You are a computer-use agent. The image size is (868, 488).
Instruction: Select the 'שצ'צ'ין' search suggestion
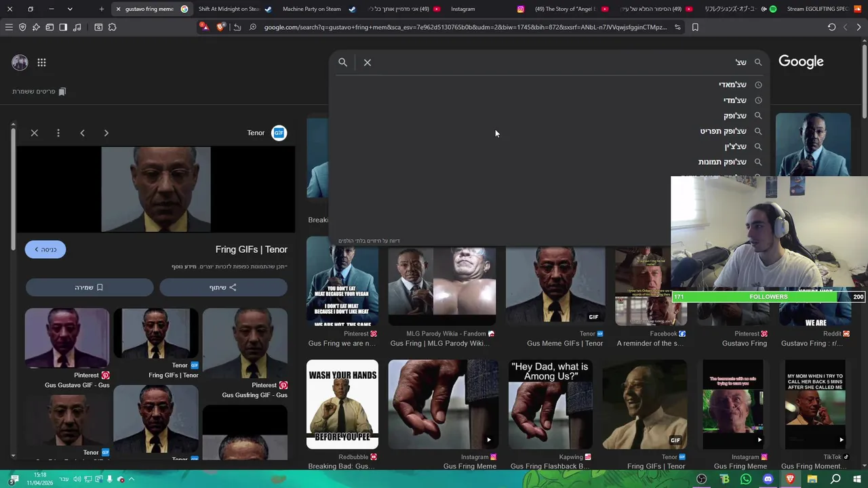pyautogui.click(x=549, y=146)
